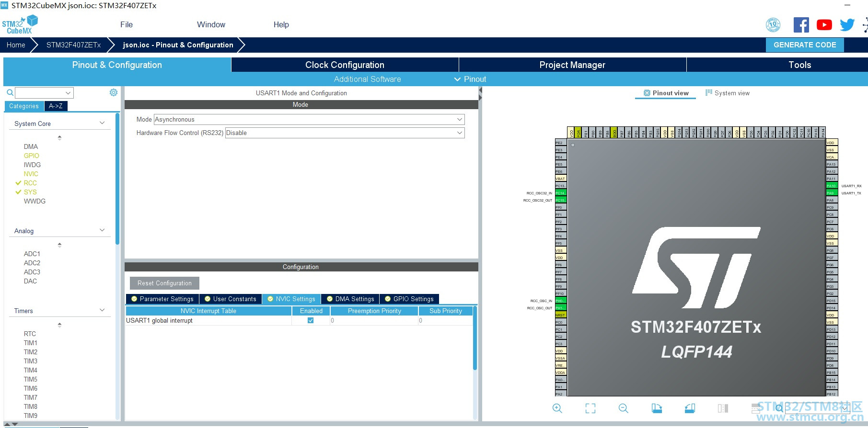Rotate the chip view clockwise
This screenshot has width=868, height=428.
pos(657,408)
